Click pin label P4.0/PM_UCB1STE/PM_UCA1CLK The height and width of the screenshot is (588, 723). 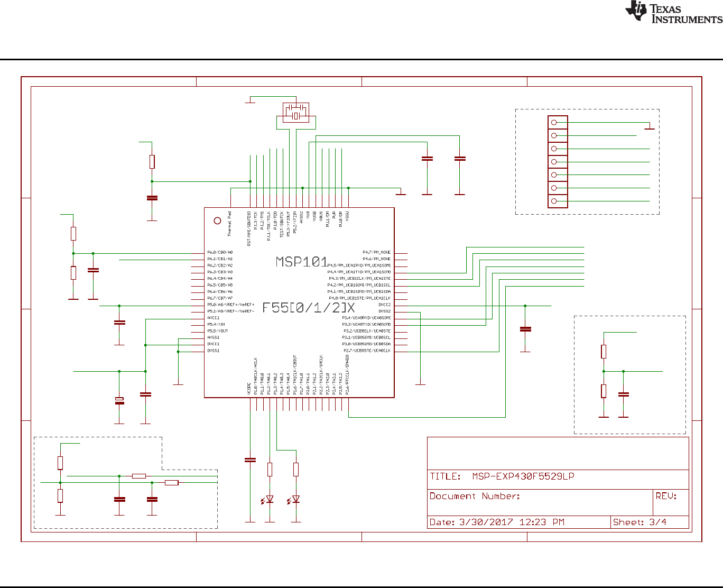coord(359,298)
